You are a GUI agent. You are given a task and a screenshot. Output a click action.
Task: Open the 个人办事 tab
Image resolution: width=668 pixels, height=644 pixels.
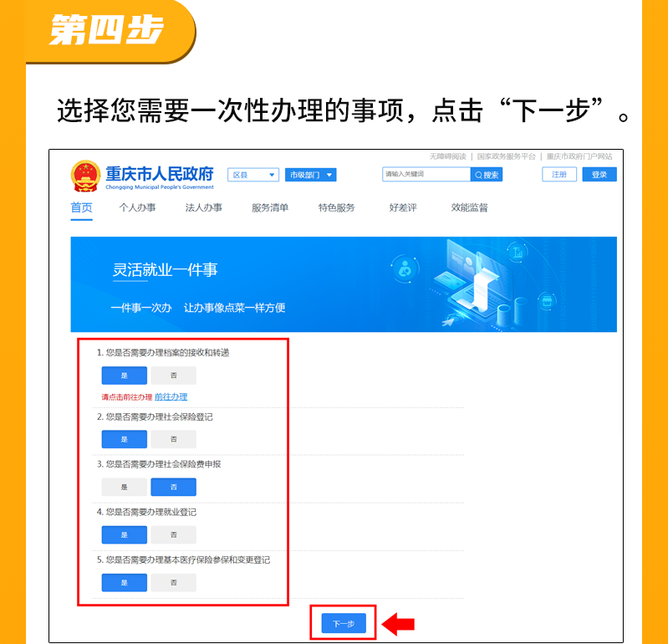(x=137, y=207)
